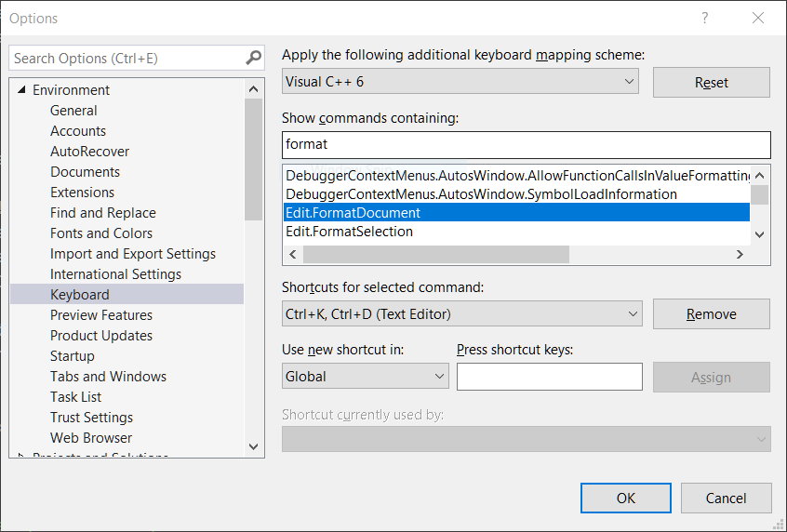Select AutoRecover in the options tree

click(90, 152)
